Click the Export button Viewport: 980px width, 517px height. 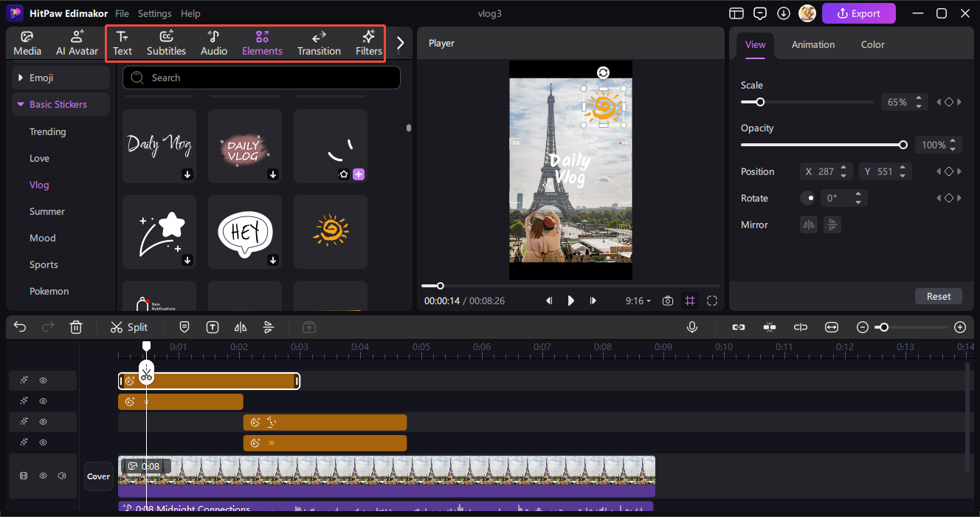pyautogui.click(x=858, y=13)
